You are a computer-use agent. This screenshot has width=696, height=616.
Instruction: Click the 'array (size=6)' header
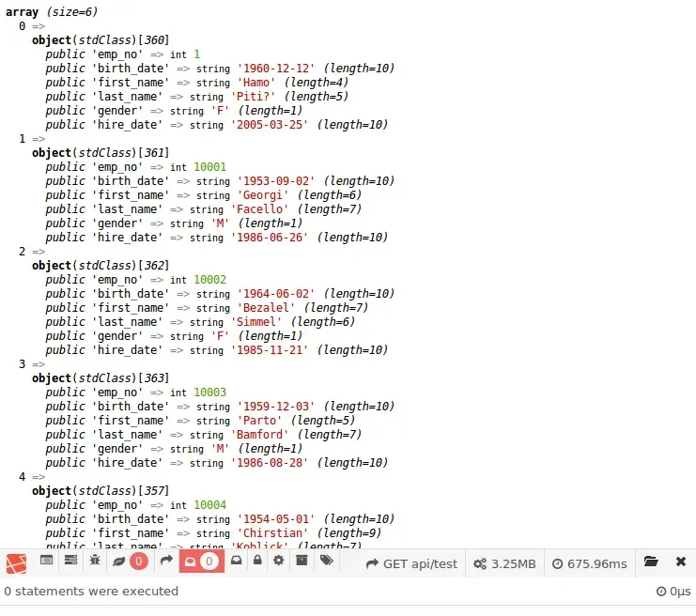(x=52, y=12)
